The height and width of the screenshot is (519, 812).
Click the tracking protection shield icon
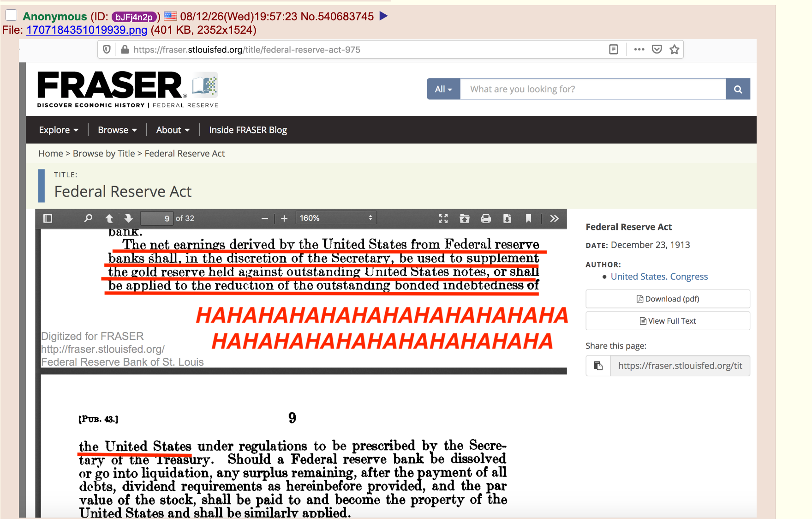(107, 49)
